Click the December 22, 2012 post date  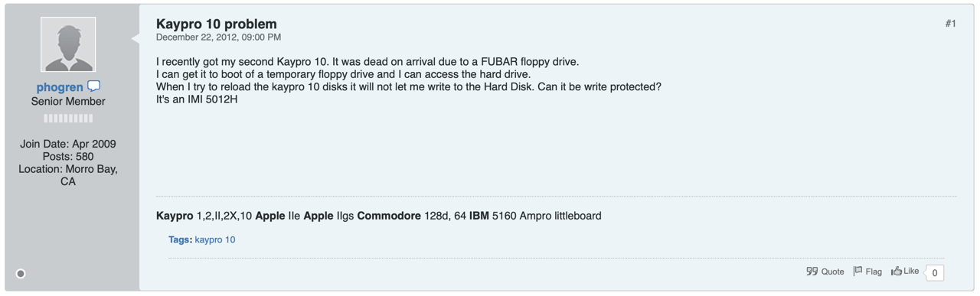[x=218, y=37]
